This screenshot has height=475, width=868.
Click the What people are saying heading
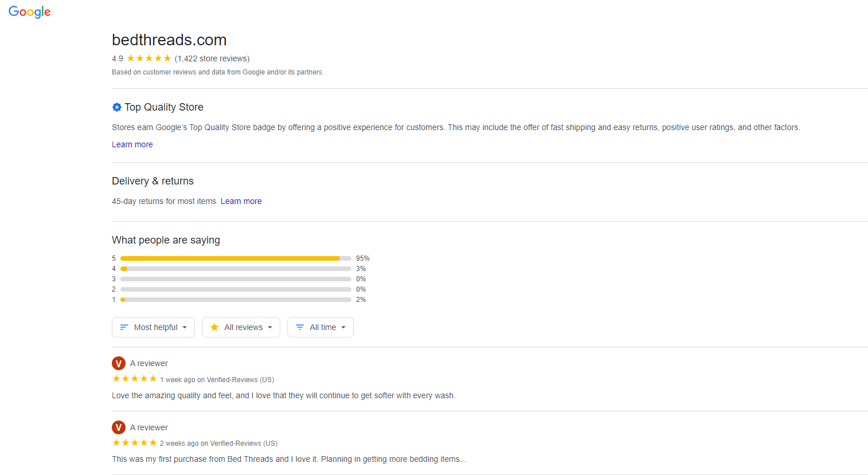pyautogui.click(x=166, y=240)
